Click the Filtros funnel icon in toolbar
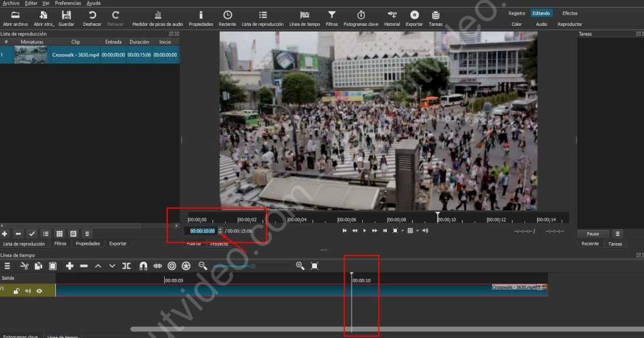644x338 pixels. (x=331, y=15)
